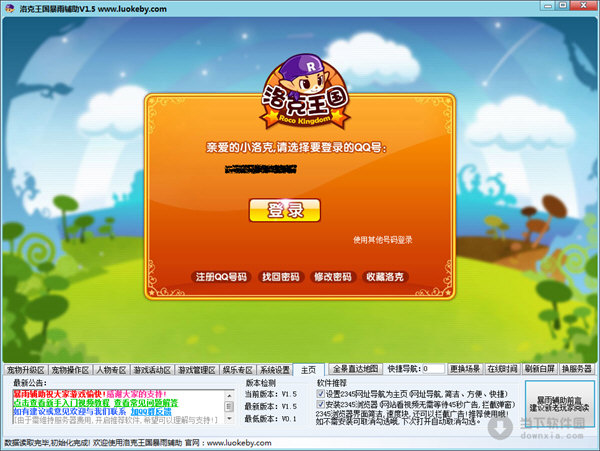Click 更换场景 button
This screenshot has width=600, height=451.
[465, 369]
